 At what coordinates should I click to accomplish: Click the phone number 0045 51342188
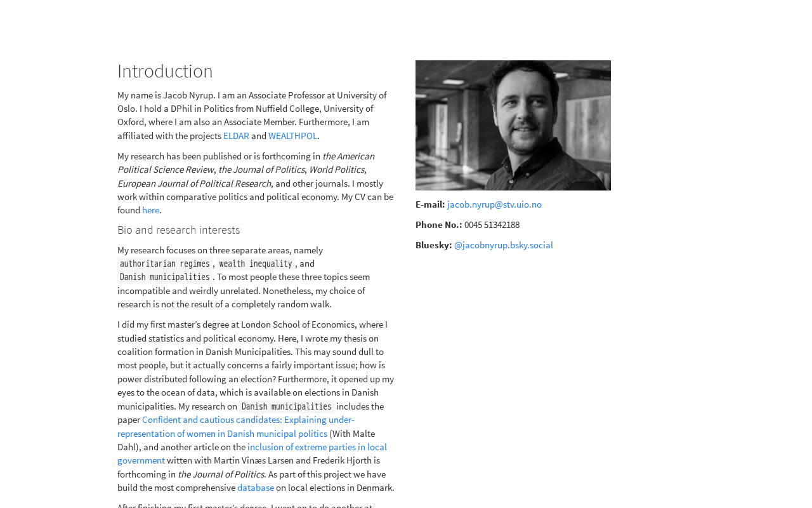[492, 225]
